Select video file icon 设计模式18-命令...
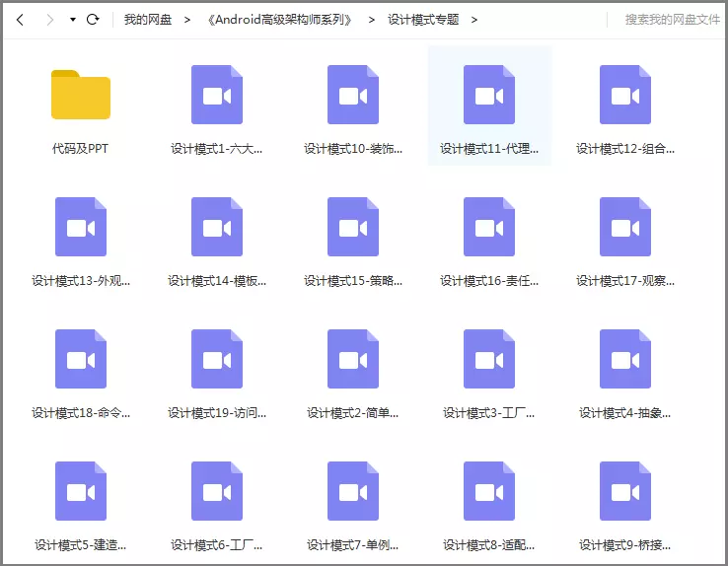 81,359
